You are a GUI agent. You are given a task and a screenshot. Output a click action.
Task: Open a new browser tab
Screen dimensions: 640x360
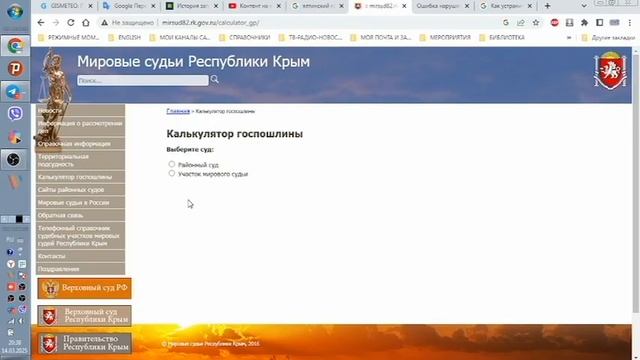(x=547, y=6)
